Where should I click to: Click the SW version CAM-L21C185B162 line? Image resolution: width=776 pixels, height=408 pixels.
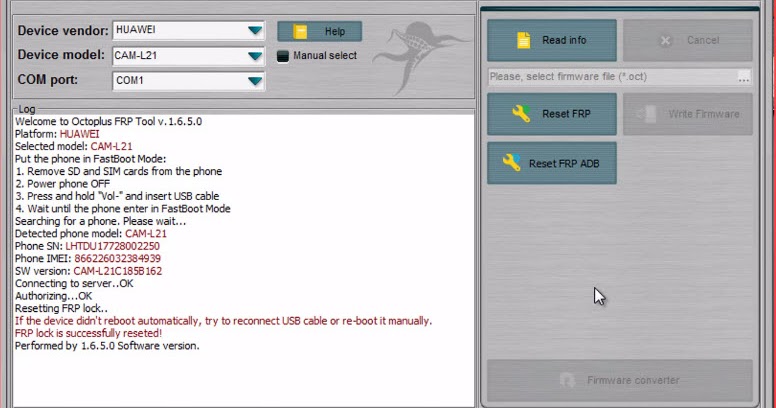coord(89,271)
